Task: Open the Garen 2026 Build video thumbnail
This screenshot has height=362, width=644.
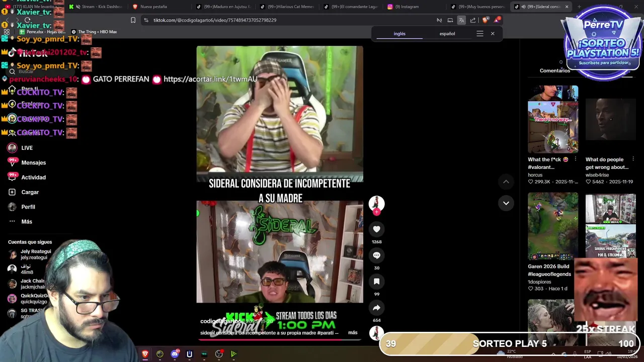Action: [x=553, y=226]
